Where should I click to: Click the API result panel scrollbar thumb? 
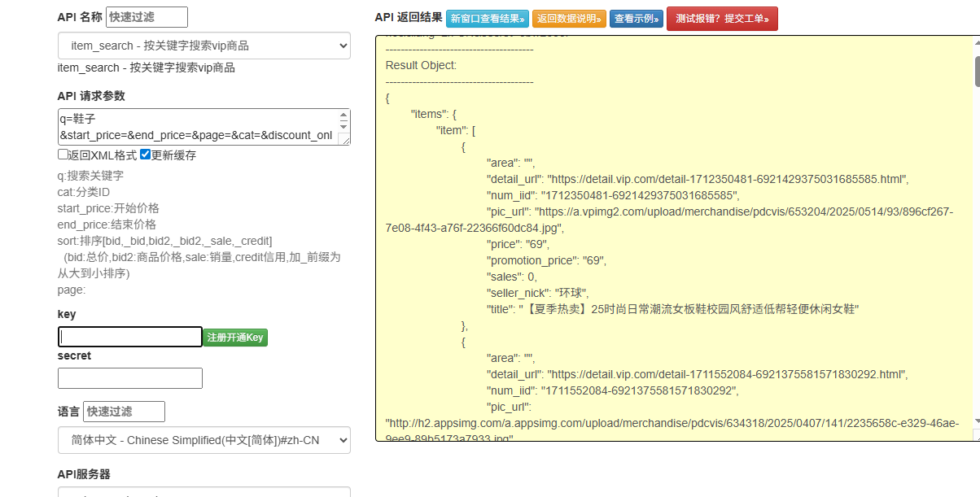[x=977, y=71]
